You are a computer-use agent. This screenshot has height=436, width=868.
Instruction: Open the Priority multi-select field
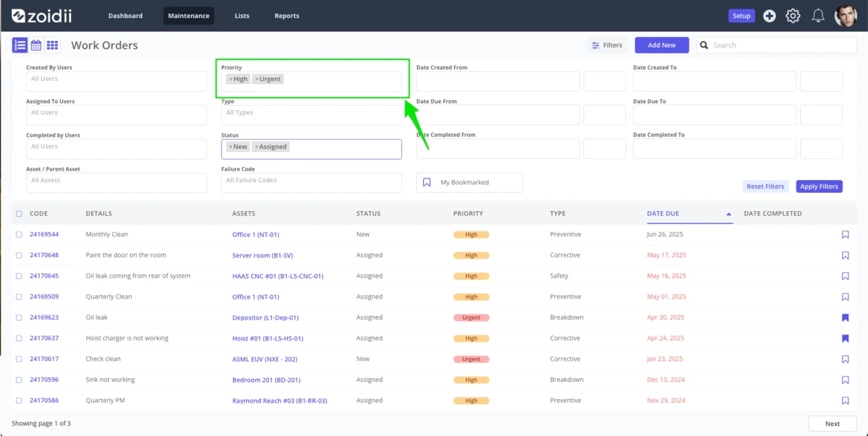click(312, 81)
